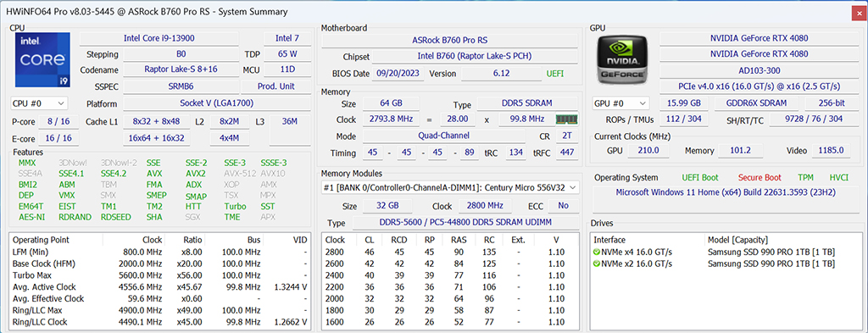Click the P-core count 8 / 16

[x=58, y=121]
